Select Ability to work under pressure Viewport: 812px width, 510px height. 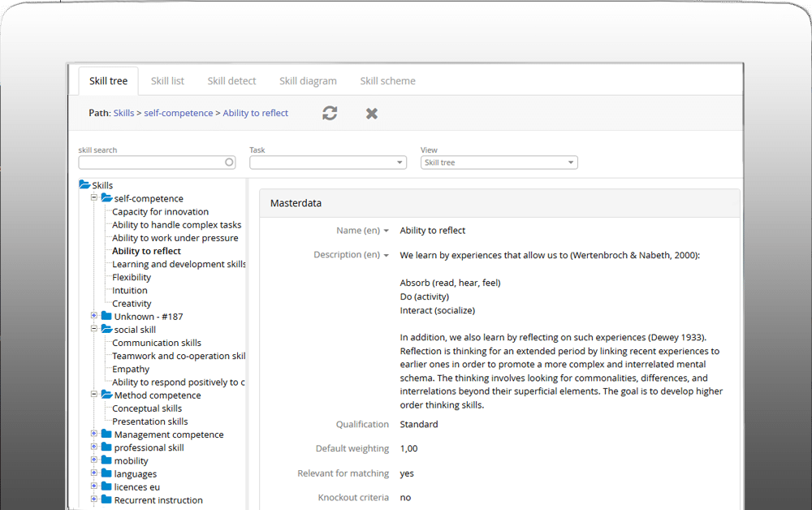coord(175,238)
